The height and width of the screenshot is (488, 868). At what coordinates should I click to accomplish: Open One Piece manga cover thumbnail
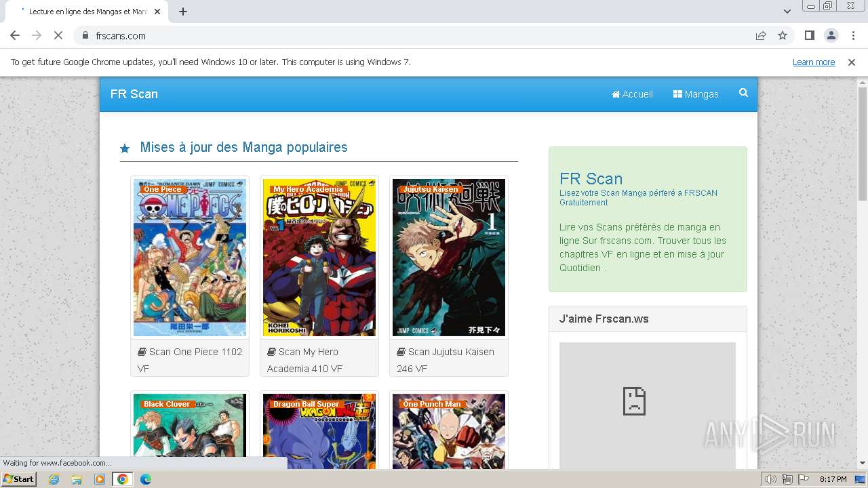tap(190, 258)
